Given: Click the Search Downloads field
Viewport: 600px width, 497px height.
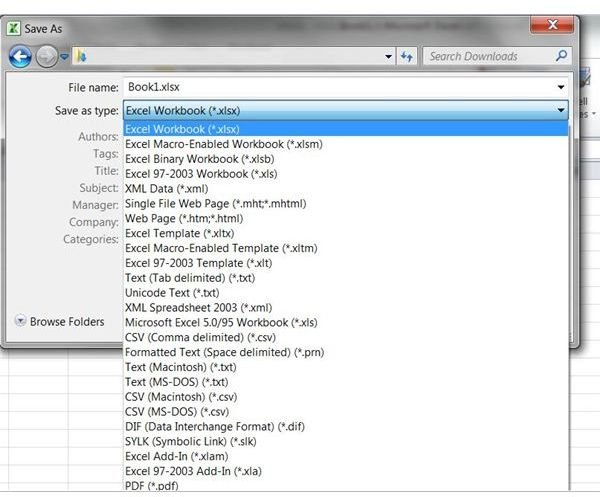Looking at the screenshot, I should click(497, 57).
